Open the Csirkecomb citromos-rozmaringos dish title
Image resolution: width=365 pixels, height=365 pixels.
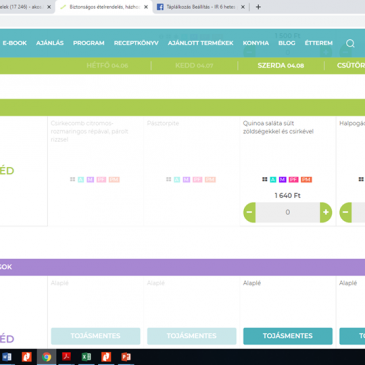coord(90,131)
